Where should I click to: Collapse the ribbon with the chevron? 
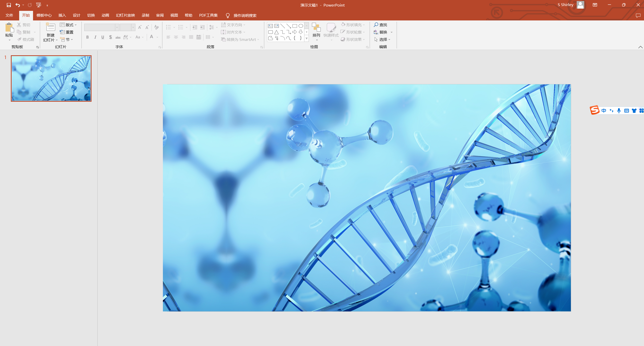[640, 47]
